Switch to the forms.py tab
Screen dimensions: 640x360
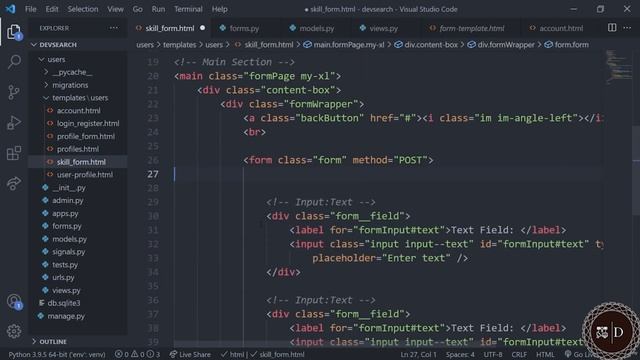point(244,28)
